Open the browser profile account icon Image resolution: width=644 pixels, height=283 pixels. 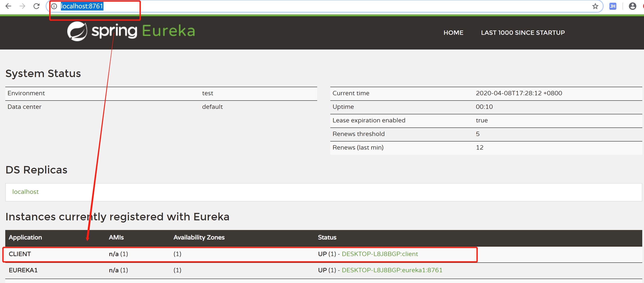(x=632, y=6)
